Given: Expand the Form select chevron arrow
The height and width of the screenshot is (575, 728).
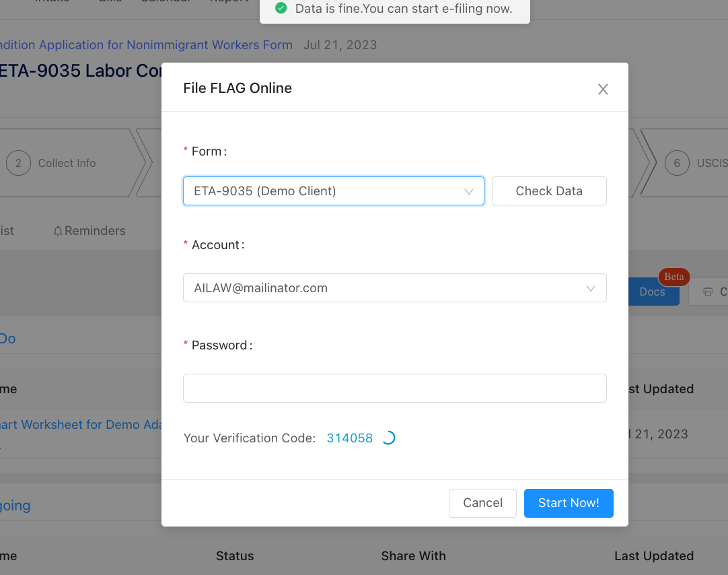Looking at the screenshot, I should tap(469, 191).
